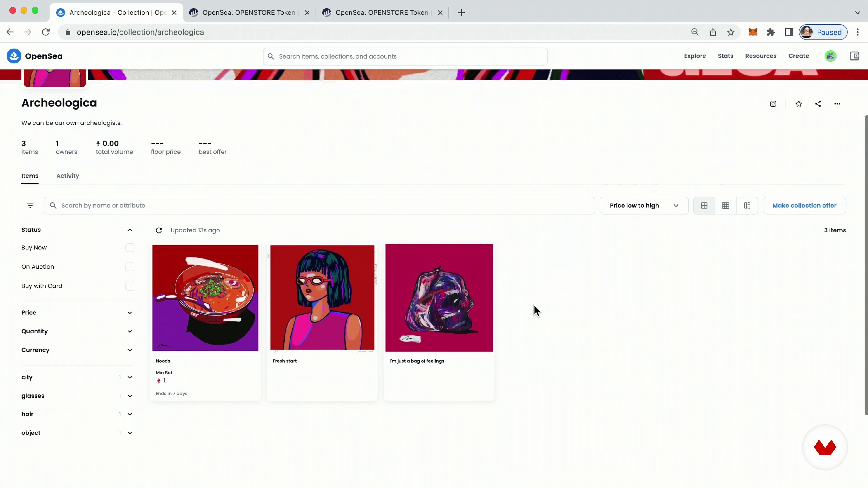Open the Chrome three-dot menu
868x488 pixels.
(x=858, y=32)
